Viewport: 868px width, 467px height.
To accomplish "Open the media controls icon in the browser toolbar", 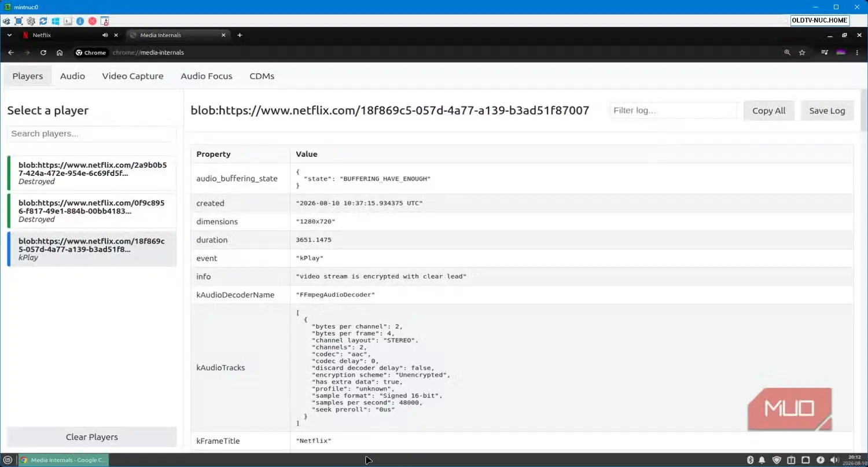I will pos(825,53).
